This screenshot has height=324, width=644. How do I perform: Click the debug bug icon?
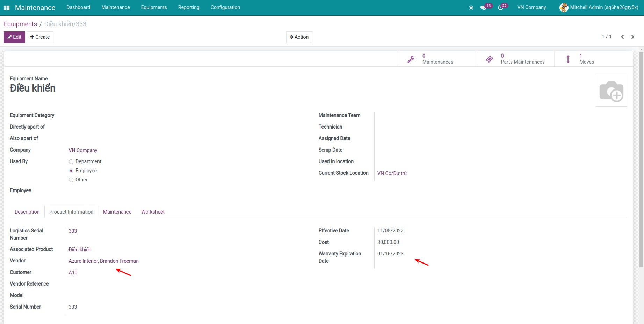(471, 8)
